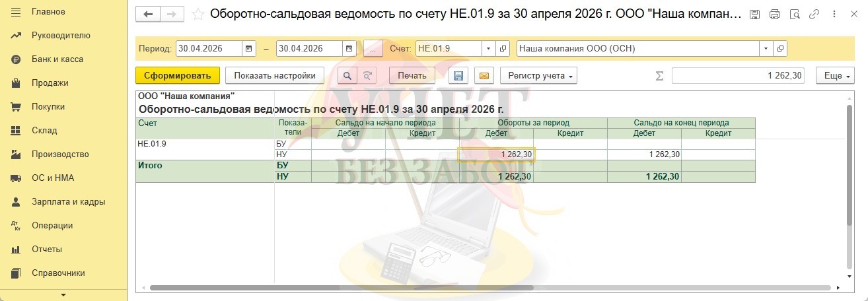Click the Счет field HE.01.9
Screen dimensions: 868x301
(449, 49)
